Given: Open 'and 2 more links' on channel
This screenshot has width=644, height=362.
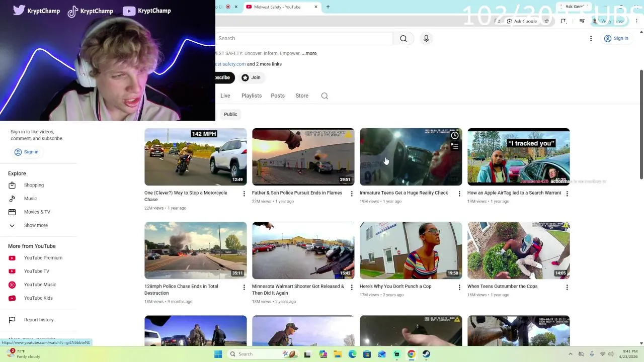Looking at the screenshot, I should [x=264, y=64].
